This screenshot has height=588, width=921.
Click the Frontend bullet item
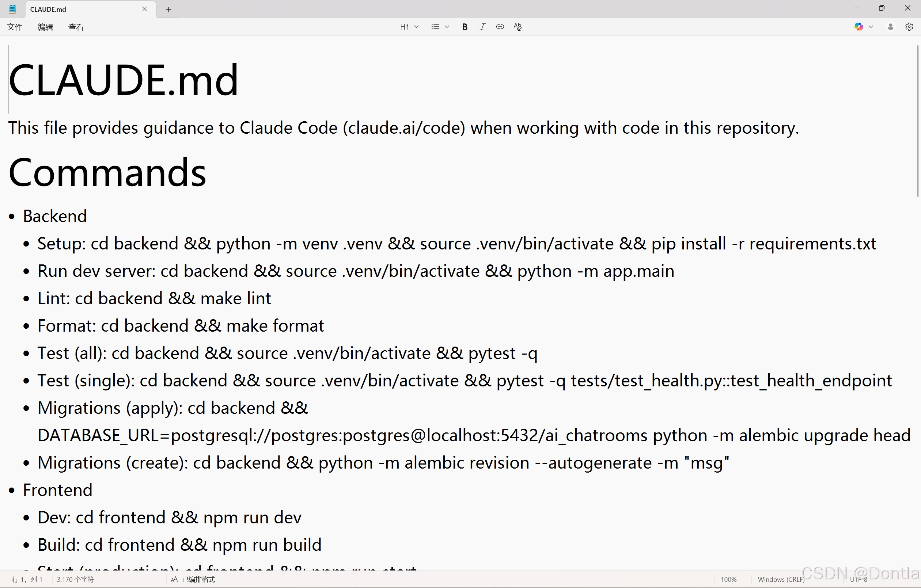(x=57, y=490)
